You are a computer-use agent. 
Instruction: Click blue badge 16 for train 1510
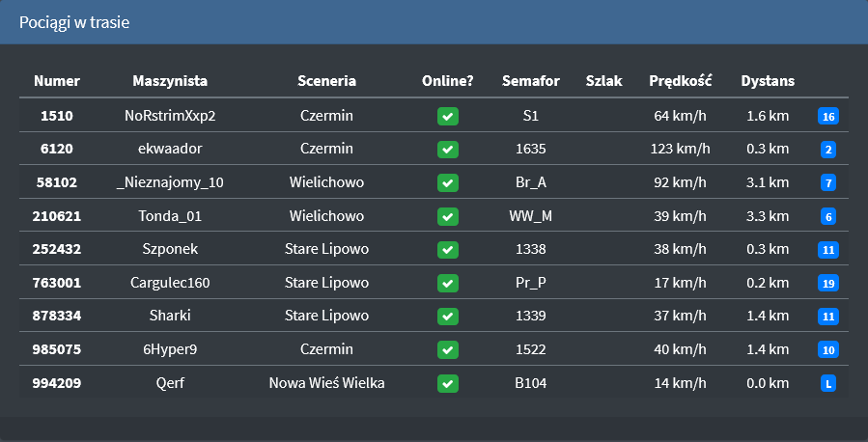click(x=828, y=117)
